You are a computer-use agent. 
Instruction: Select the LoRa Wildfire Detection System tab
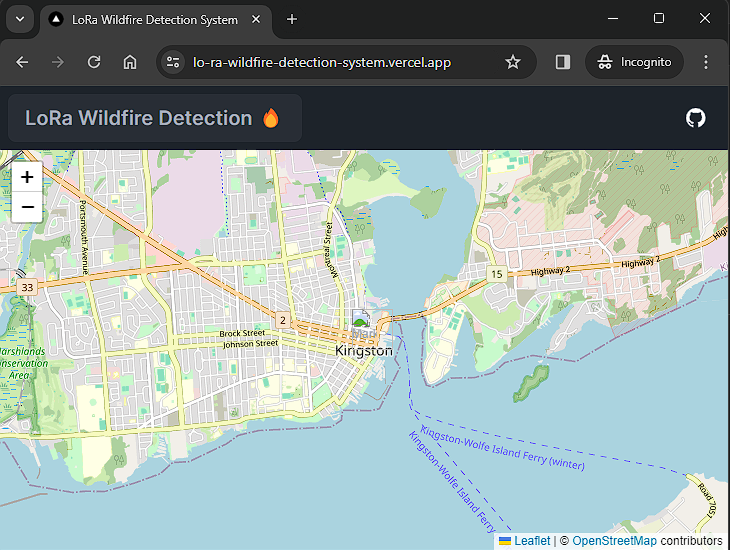pyautogui.click(x=155, y=20)
